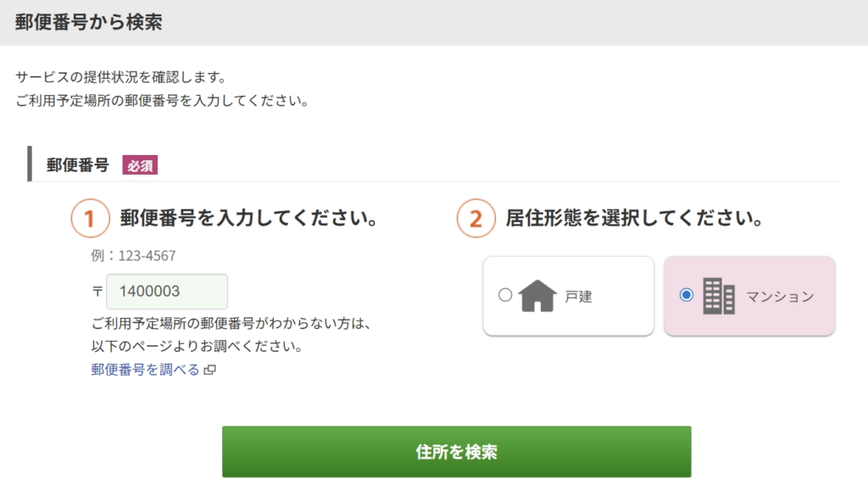Focus the postal code input field
868x501 pixels.
(167, 292)
